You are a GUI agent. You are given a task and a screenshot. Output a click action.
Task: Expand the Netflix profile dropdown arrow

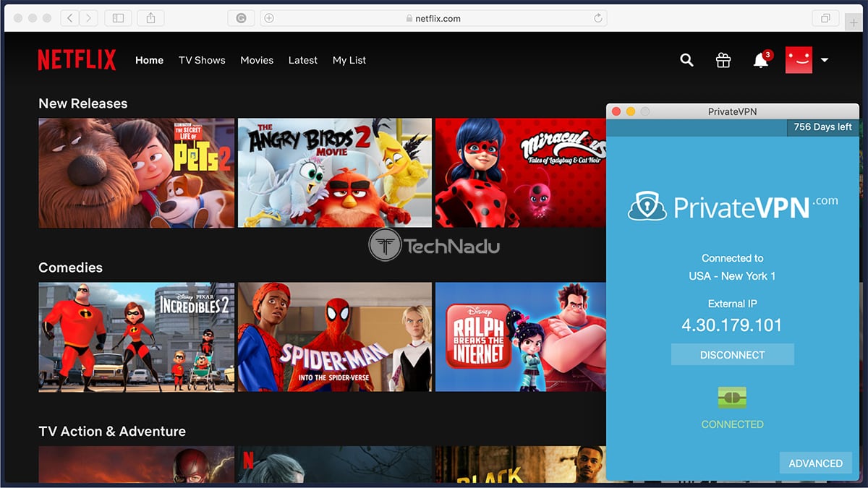pos(824,60)
